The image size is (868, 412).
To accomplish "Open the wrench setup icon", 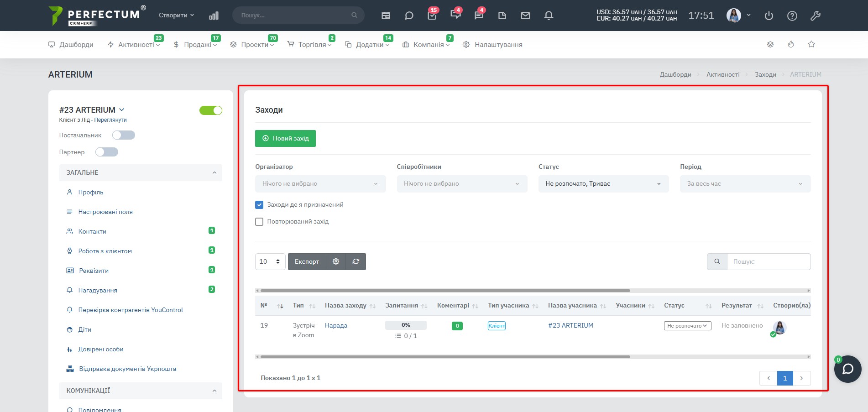I will 816,16.
